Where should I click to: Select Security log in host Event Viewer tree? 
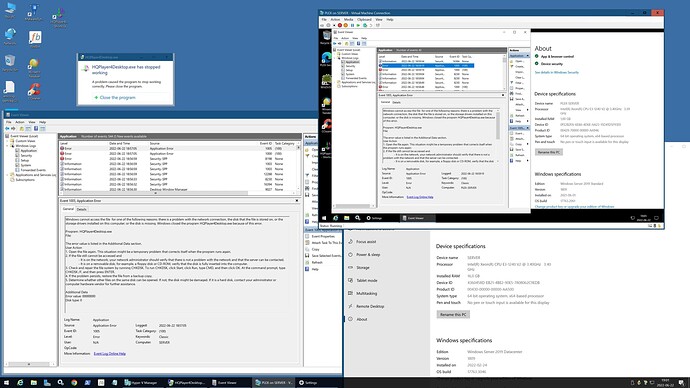pyautogui.click(x=26, y=155)
